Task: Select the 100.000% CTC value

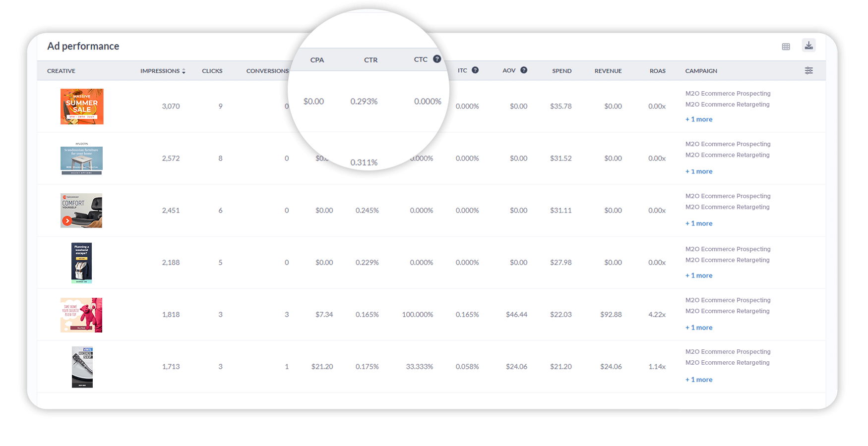Action: pyautogui.click(x=418, y=314)
